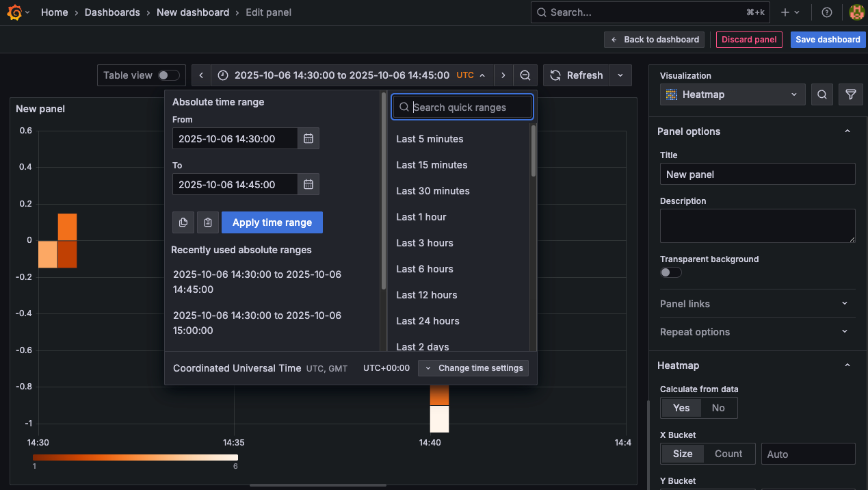Viewport: 868px width, 490px height.
Task: Open the Heatmap visualization dropdown
Action: coord(733,94)
